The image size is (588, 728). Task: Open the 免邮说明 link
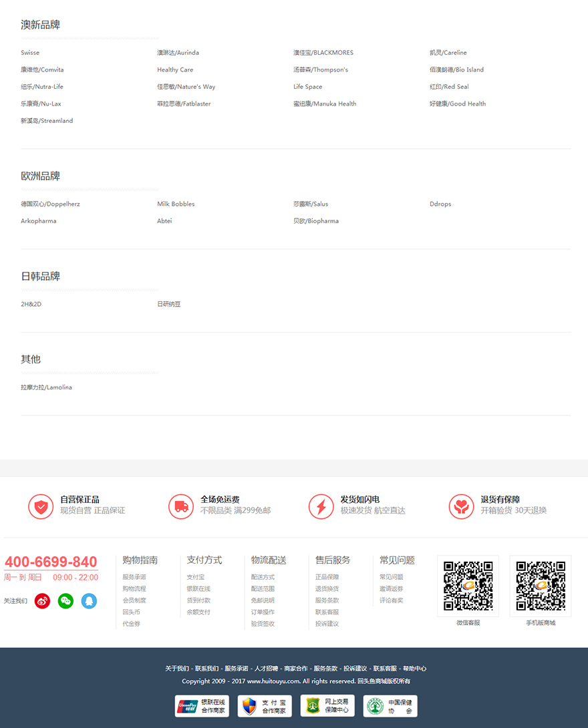(263, 600)
